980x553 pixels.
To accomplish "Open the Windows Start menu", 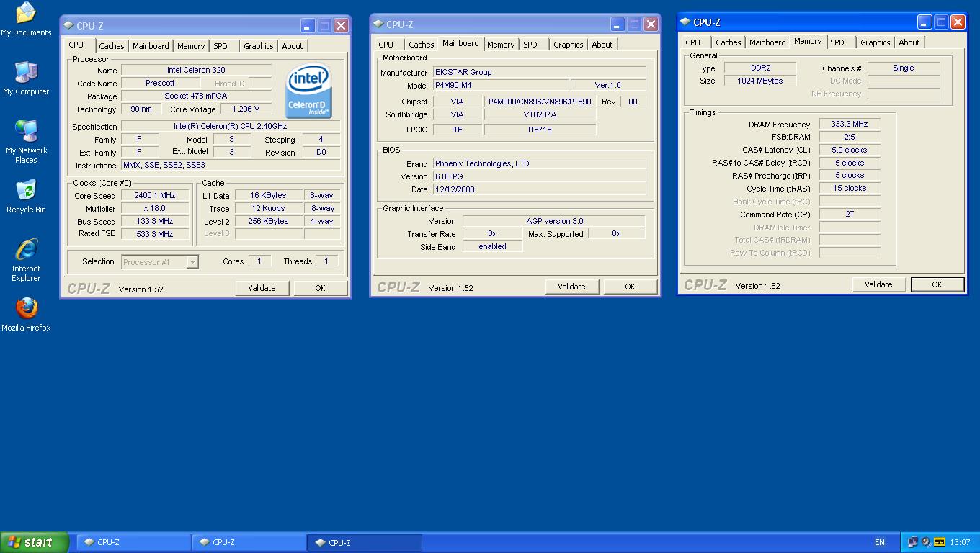I will [x=34, y=542].
